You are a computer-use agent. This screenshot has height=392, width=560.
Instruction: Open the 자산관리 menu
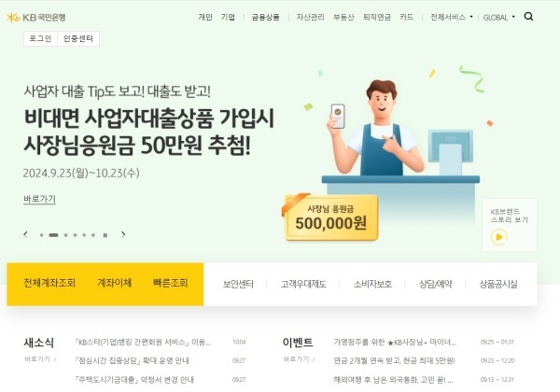coord(311,17)
